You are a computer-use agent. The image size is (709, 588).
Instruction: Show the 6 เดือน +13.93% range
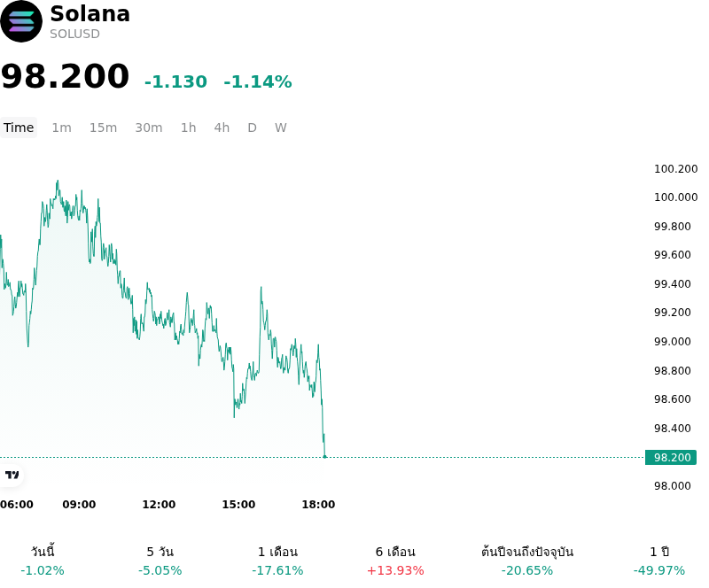pyautogui.click(x=395, y=561)
